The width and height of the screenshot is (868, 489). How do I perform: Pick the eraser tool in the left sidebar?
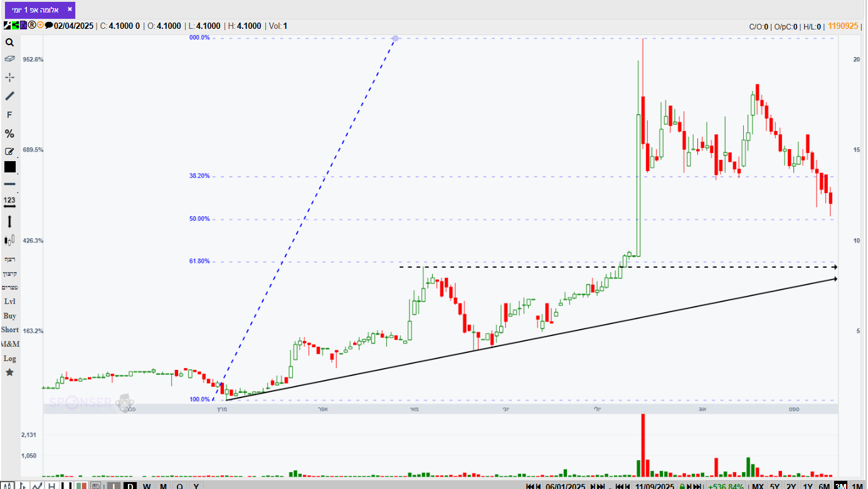point(9,58)
